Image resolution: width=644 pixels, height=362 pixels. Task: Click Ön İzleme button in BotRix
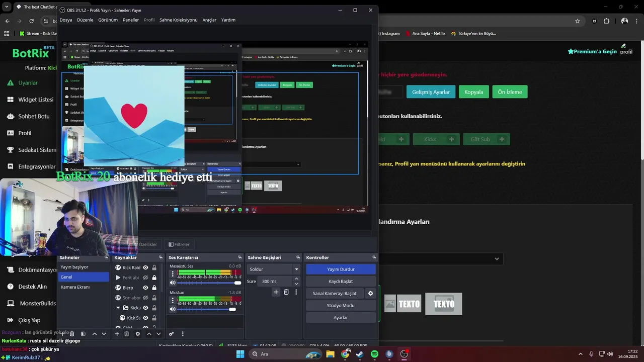click(510, 92)
